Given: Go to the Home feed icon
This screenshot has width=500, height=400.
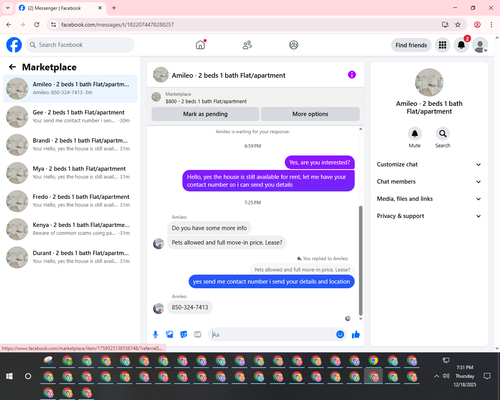Looking at the screenshot, I should [x=200, y=45].
